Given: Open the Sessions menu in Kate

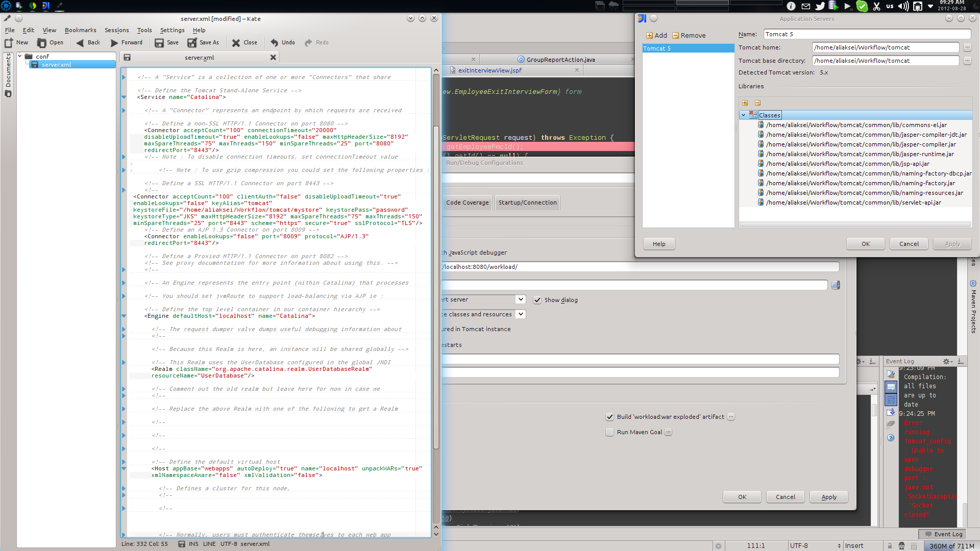Looking at the screenshot, I should (116, 30).
